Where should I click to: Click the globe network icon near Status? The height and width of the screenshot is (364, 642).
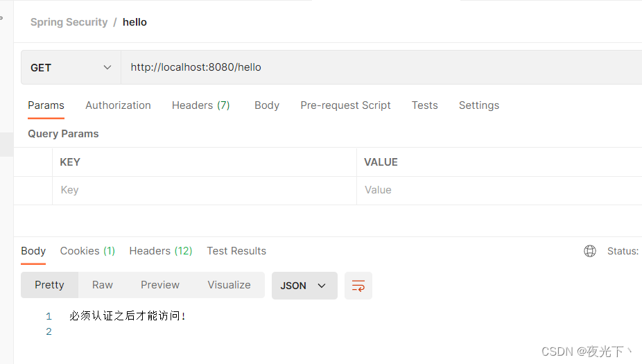point(589,251)
